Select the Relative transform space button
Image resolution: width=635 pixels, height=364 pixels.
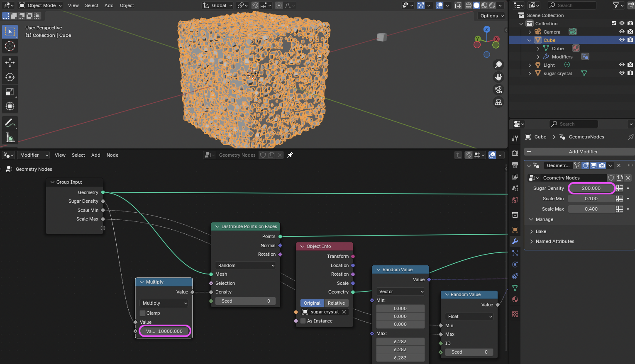[x=336, y=303]
